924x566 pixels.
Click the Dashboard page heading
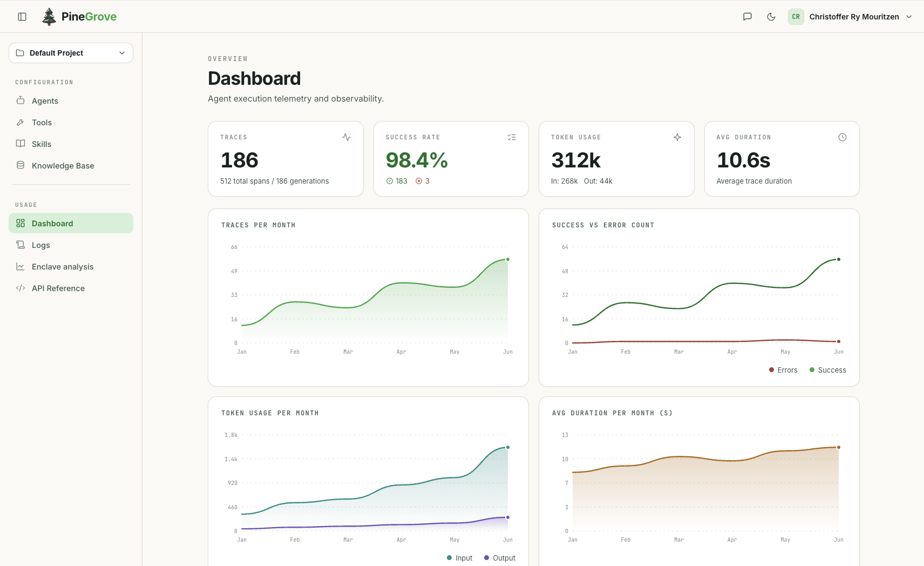click(254, 78)
